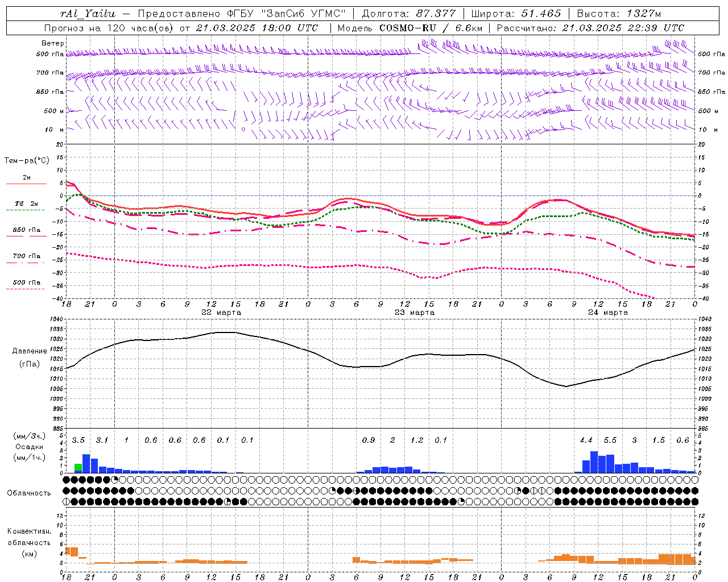This screenshot has width=728, height=582.
Task: Click the "Ветер" wind panel label
Action: tap(53, 43)
